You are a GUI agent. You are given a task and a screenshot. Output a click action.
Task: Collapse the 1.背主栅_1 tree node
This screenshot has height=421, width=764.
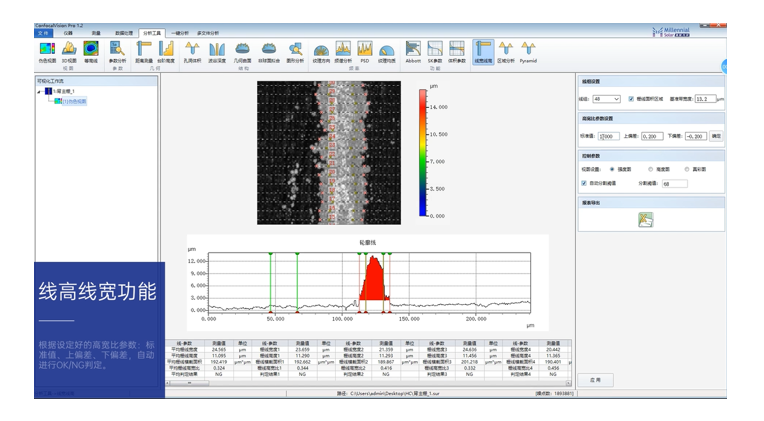(x=40, y=92)
